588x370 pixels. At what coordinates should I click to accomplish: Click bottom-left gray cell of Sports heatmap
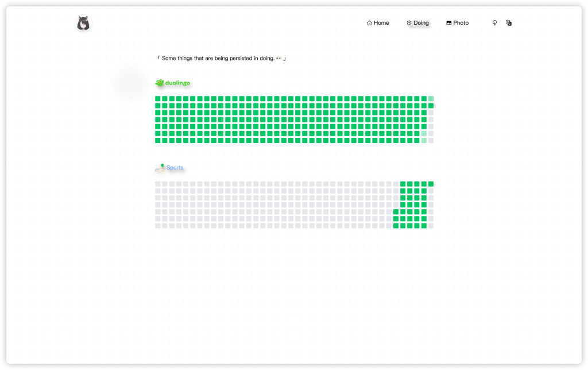[x=158, y=226]
